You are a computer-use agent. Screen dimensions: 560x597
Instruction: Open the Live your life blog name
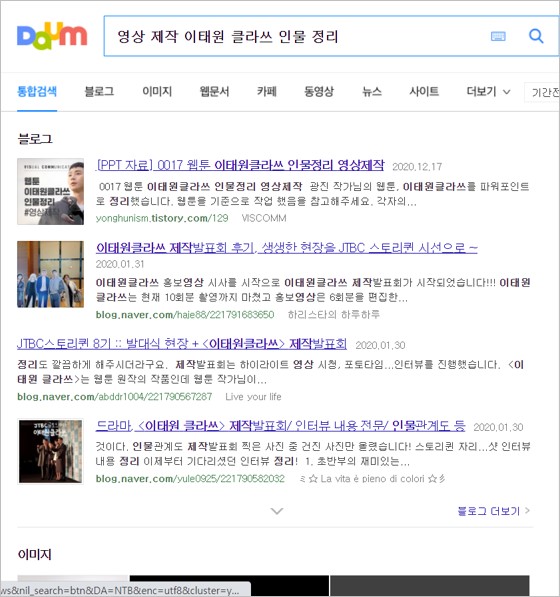253,397
